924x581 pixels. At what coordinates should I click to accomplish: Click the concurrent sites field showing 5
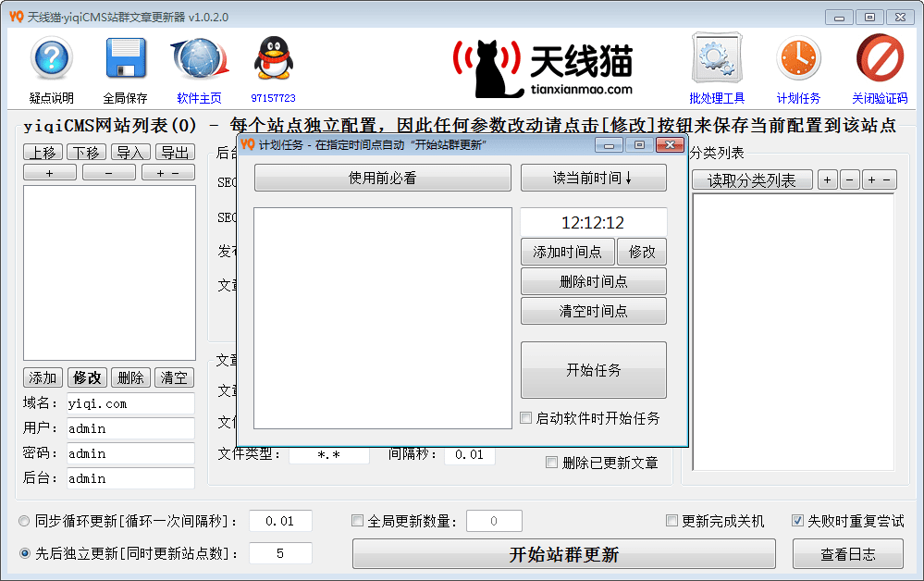[280, 553]
